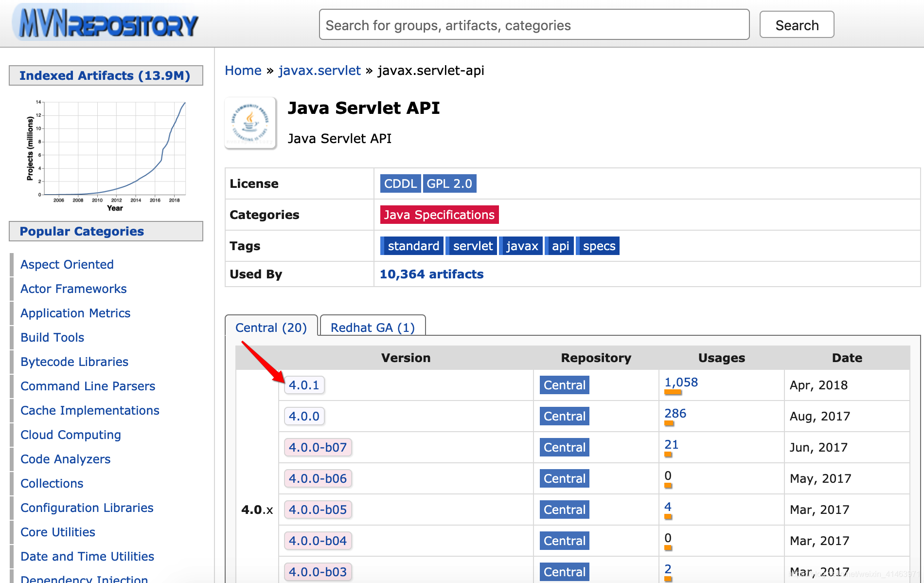924x583 pixels.
Task: Open the Java Specifications category
Action: pyautogui.click(x=439, y=215)
